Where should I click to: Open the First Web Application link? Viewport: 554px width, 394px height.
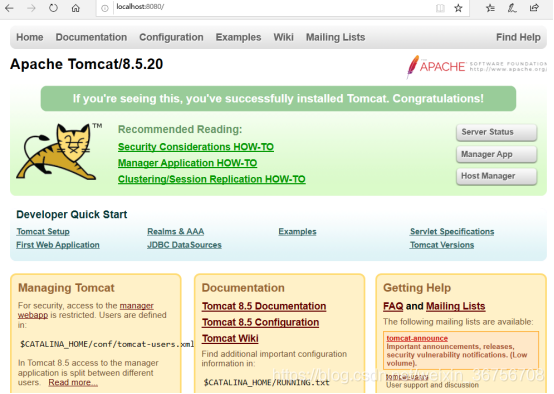[x=58, y=245]
